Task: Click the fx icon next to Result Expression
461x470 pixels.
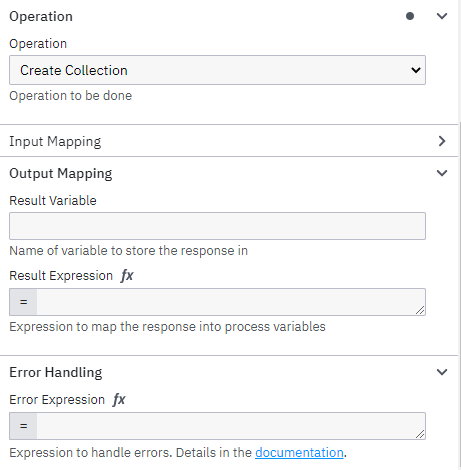Action: (x=127, y=276)
